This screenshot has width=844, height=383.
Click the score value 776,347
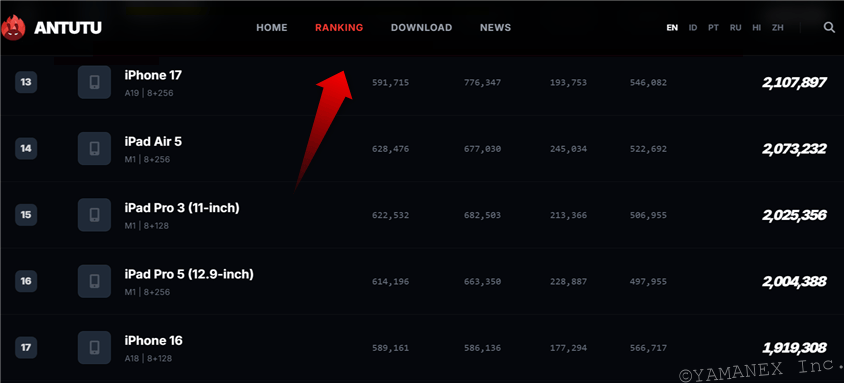tap(482, 83)
